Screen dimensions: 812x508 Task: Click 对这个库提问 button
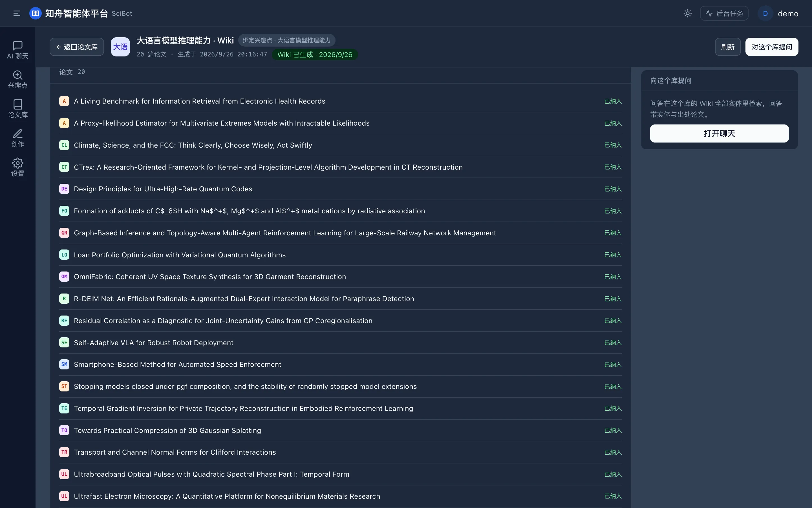pos(772,47)
